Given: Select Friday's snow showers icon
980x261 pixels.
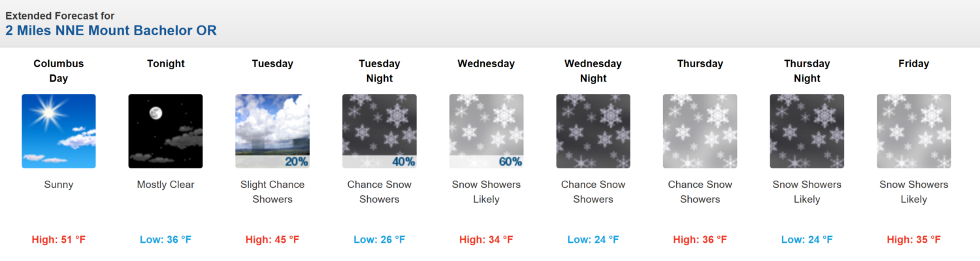Looking at the screenshot, I should point(913,131).
